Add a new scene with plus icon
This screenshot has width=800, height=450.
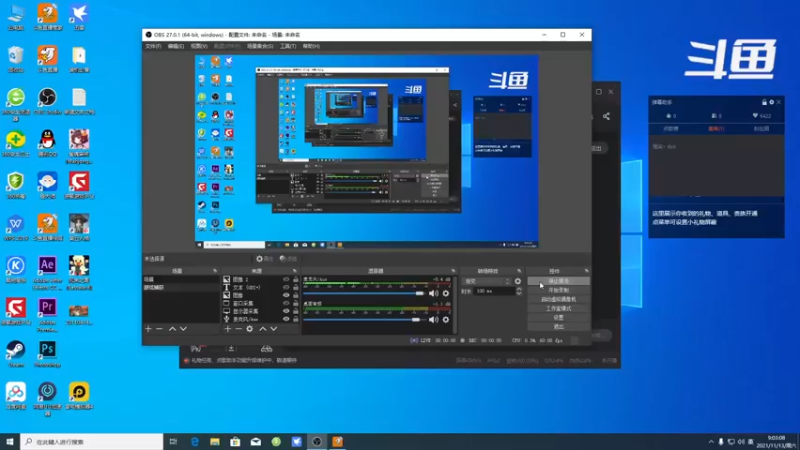(x=148, y=329)
